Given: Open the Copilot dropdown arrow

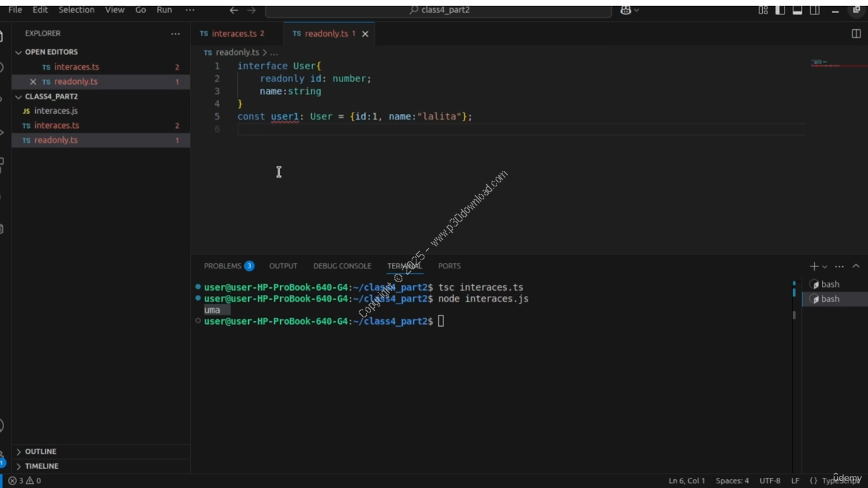Looking at the screenshot, I should pyautogui.click(x=636, y=10).
